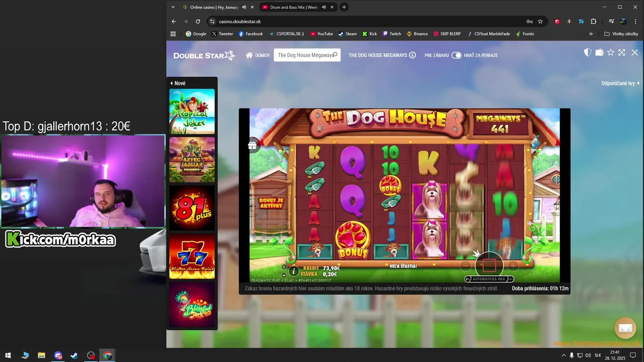Open the slot game menu icon

coord(284,267)
